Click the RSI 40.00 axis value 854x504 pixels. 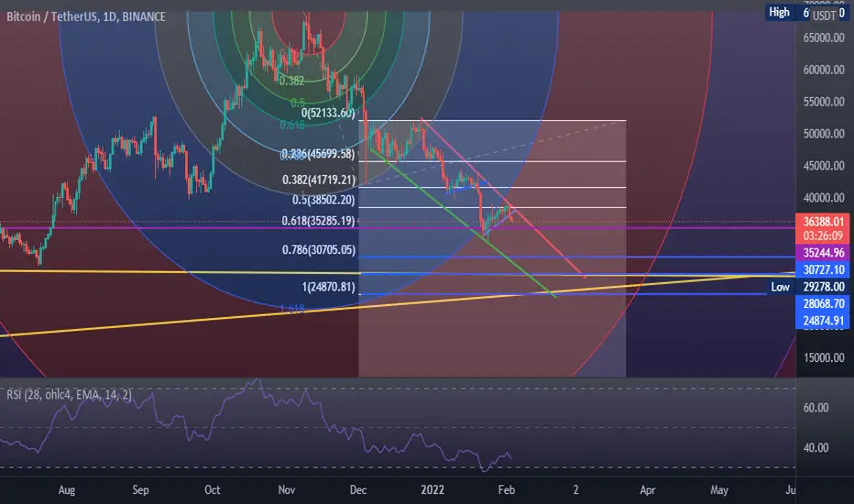tap(816, 448)
